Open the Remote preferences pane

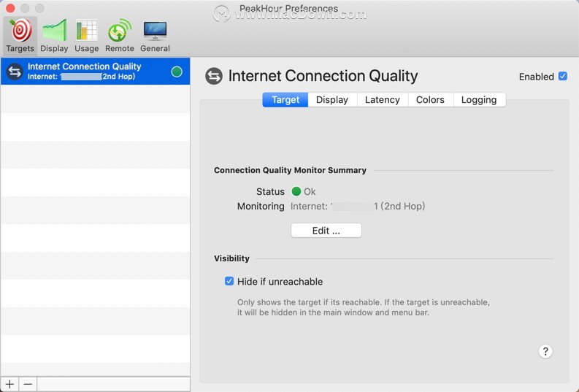119,36
